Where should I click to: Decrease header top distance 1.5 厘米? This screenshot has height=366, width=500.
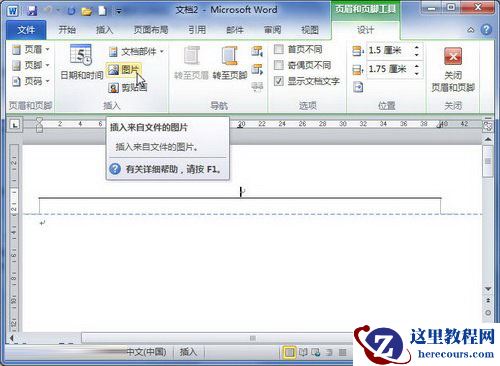click(417, 54)
